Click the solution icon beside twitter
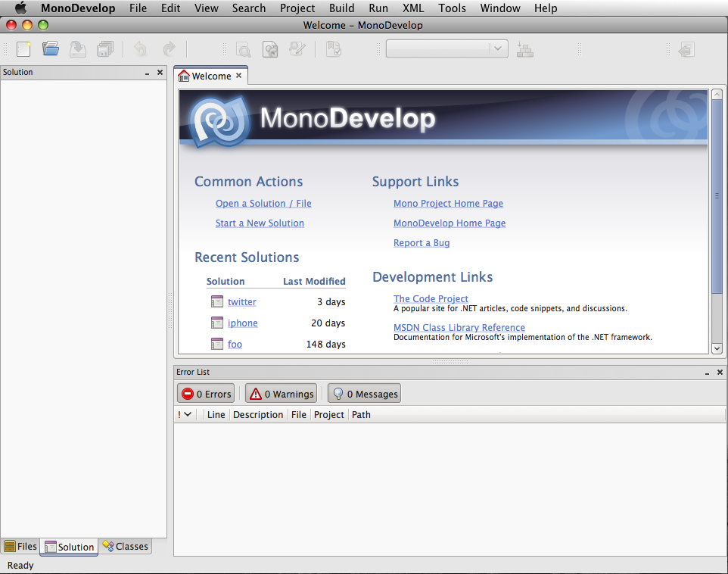This screenshot has height=574, width=728. click(217, 301)
